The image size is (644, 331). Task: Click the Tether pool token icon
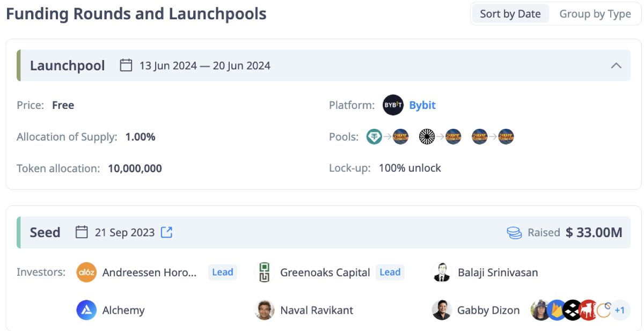[374, 137]
